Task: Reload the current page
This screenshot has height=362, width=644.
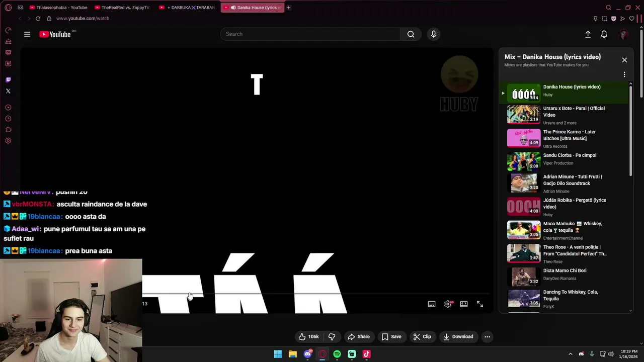Action: pos(38,19)
